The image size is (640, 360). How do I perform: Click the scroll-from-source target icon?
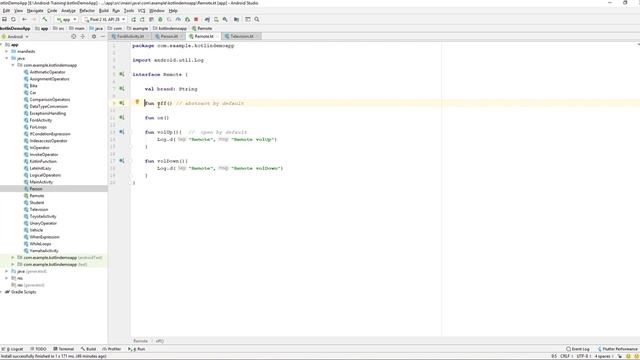pyautogui.click(x=74, y=37)
